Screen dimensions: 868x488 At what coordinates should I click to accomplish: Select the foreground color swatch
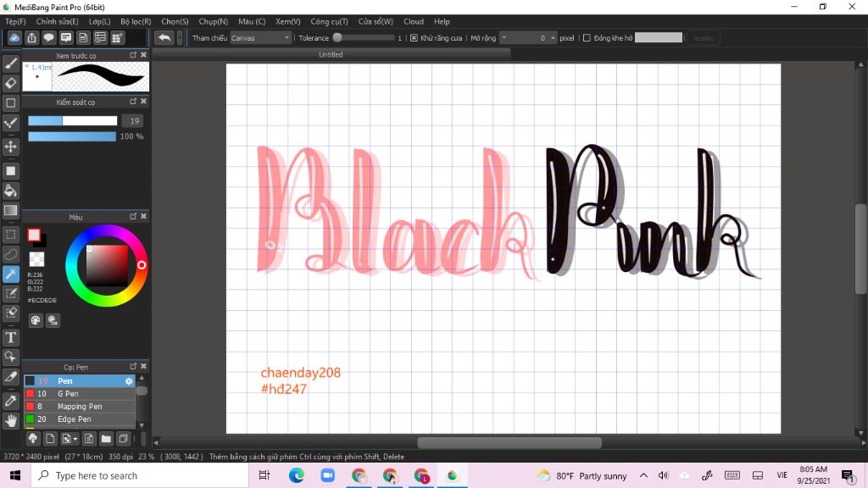tap(34, 235)
